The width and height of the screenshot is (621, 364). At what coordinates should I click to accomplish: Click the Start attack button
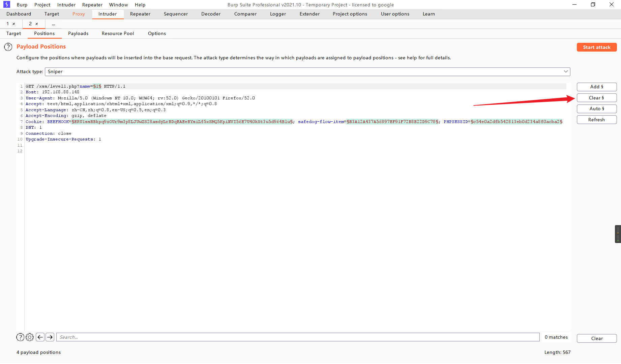597,47
